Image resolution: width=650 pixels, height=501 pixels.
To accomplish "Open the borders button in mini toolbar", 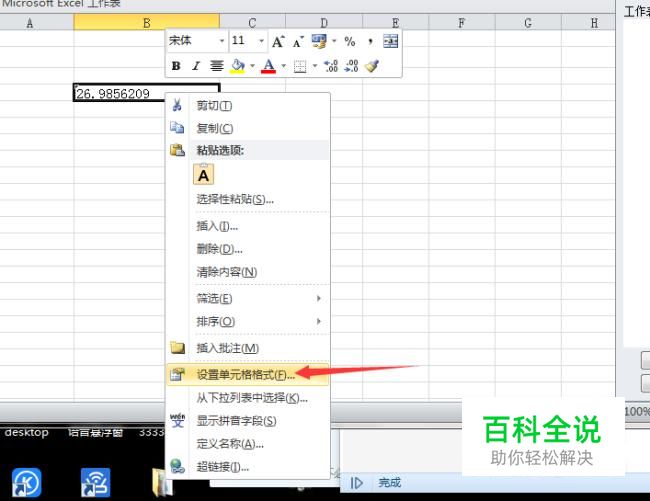I will tap(300, 66).
